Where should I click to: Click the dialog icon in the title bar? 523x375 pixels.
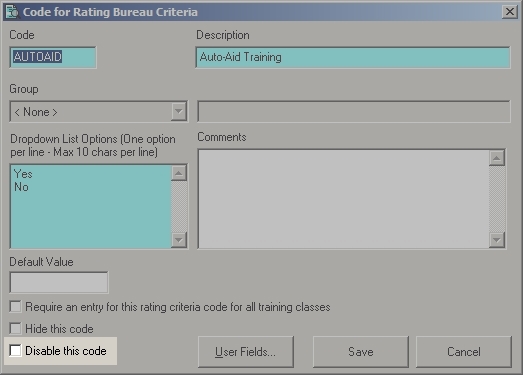tap(12, 12)
